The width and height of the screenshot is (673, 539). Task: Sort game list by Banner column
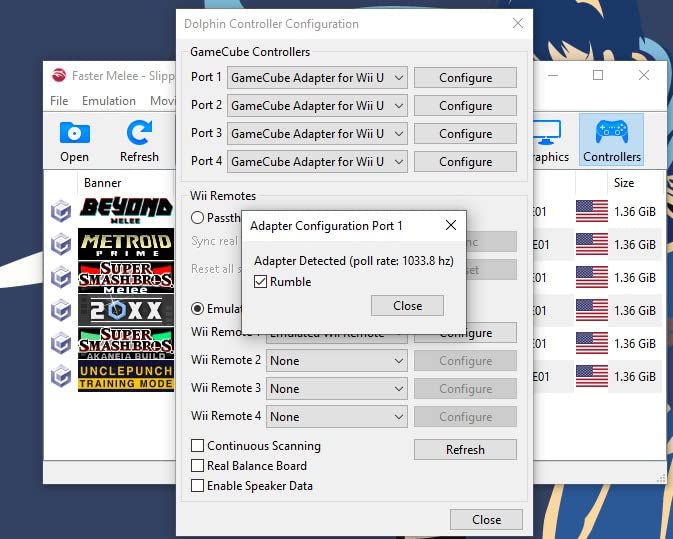(x=103, y=183)
